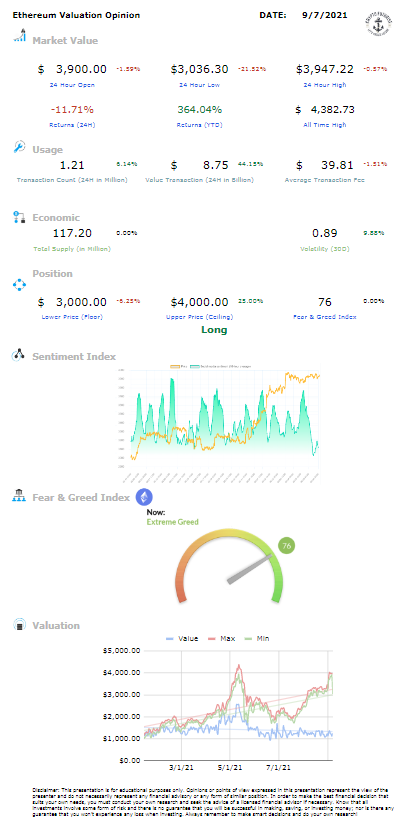The width and height of the screenshot is (417, 831).
Task: Click the Fear & Greed bank icon
Action: (x=19, y=495)
